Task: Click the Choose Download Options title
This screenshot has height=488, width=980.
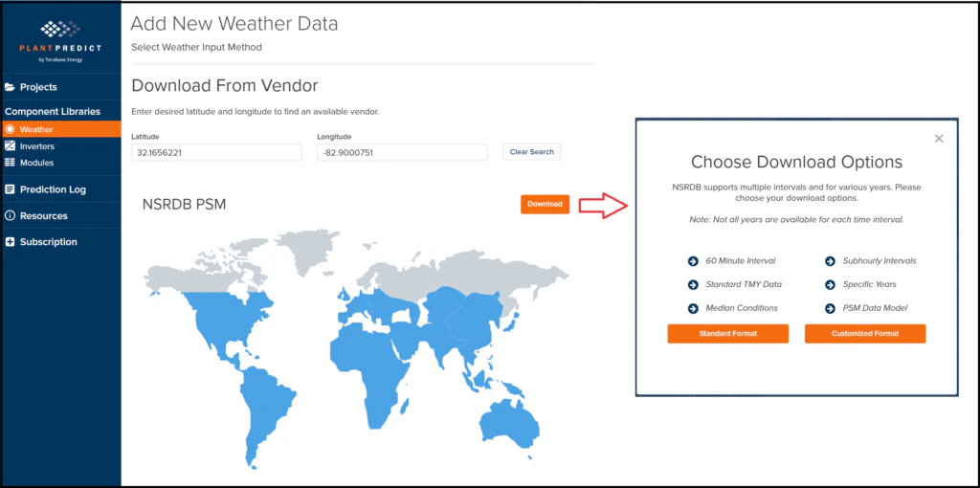Action: click(x=796, y=163)
